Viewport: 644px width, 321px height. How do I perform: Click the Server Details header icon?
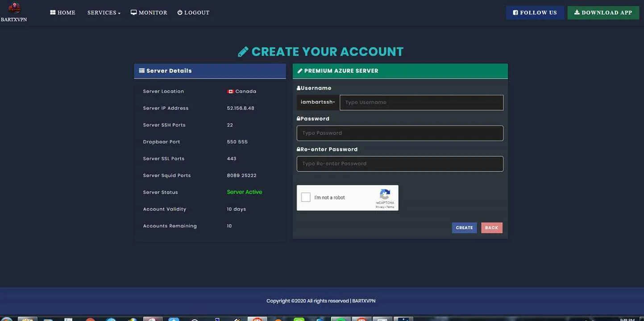(141, 70)
